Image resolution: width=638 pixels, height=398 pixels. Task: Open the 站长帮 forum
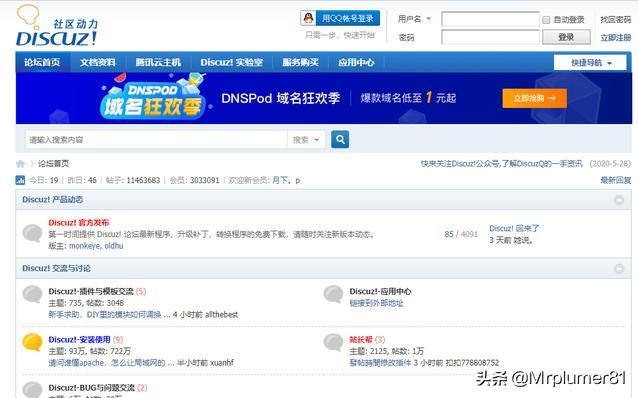point(361,339)
